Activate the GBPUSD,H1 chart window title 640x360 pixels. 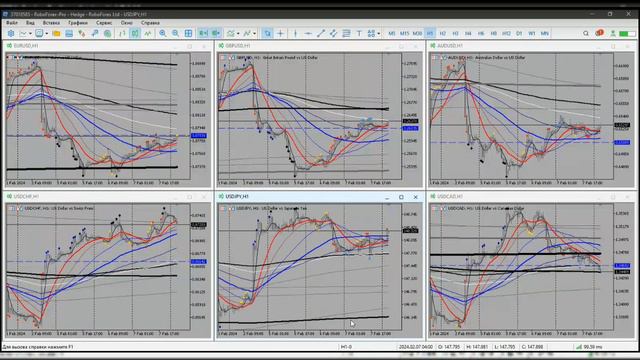point(238,46)
